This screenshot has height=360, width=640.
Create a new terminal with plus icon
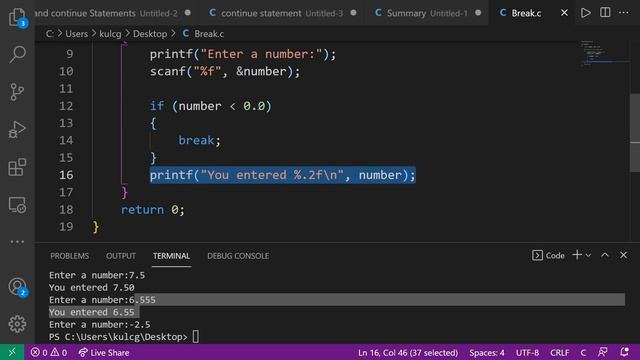point(577,255)
